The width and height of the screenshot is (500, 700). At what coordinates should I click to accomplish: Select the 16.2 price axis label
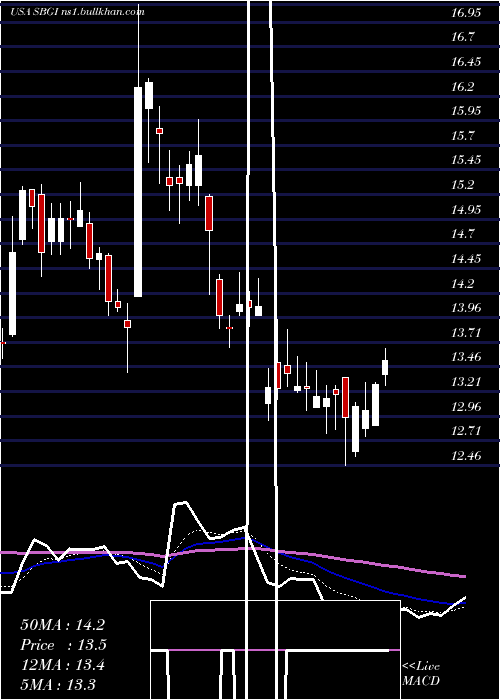(x=462, y=87)
